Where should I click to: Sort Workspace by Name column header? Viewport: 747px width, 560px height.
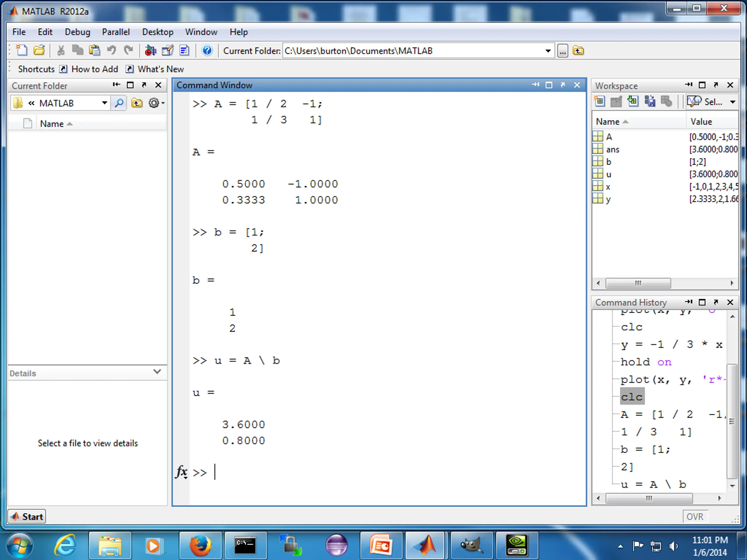coord(639,122)
